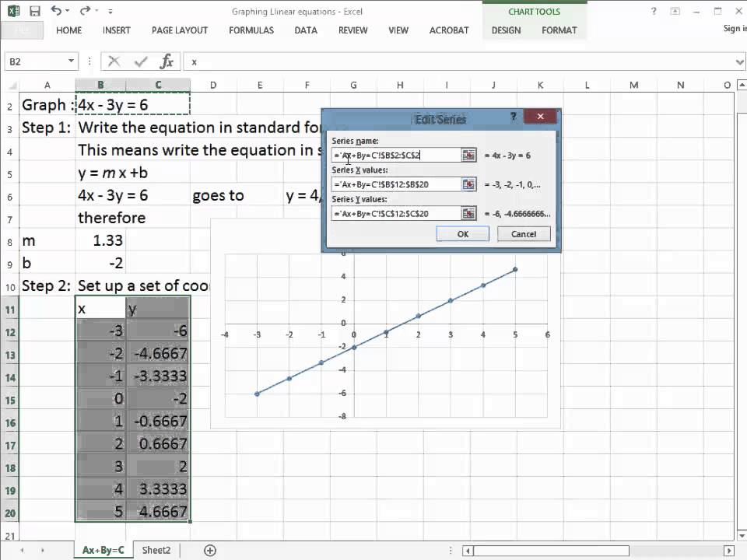747x560 pixels.
Task: Click vertical scrollbar down arrow
Action: click(x=742, y=536)
